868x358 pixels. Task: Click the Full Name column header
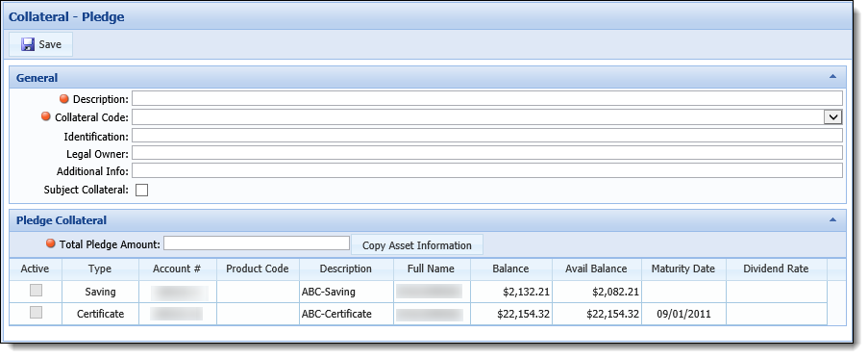coord(432,268)
